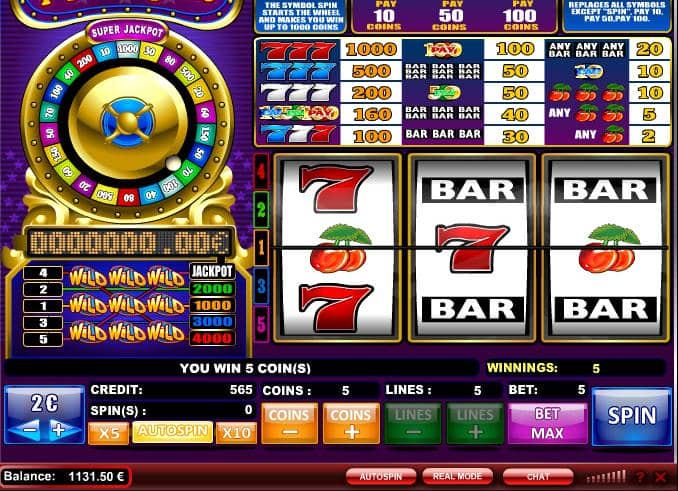This screenshot has width=678, height=491.
Task: Adjust the volume bars indicator
Action: tap(605, 477)
